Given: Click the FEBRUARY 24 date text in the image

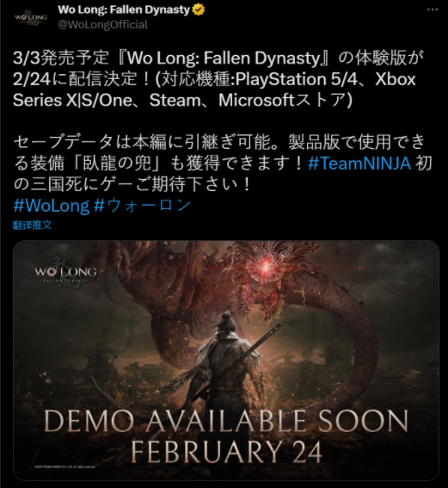Looking at the screenshot, I should click(x=226, y=452).
